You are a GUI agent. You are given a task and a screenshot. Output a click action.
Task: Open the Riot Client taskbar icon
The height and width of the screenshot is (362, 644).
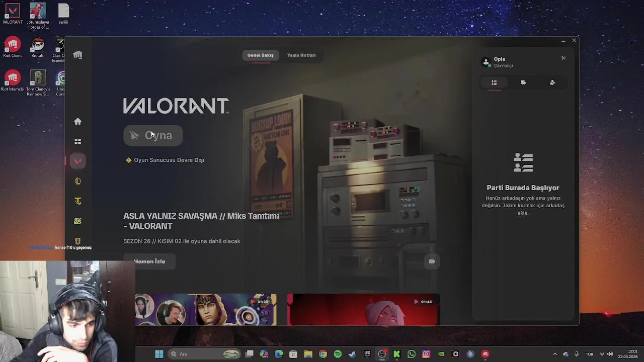[x=485, y=354]
